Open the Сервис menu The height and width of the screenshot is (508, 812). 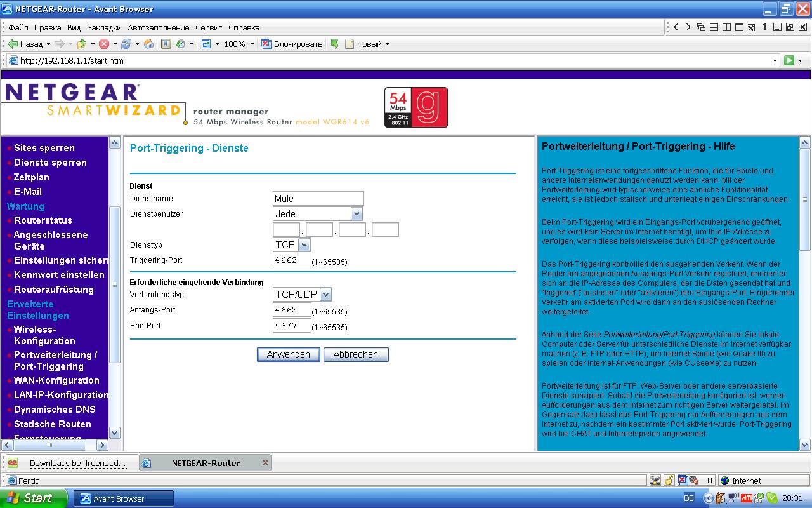(x=209, y=27)
